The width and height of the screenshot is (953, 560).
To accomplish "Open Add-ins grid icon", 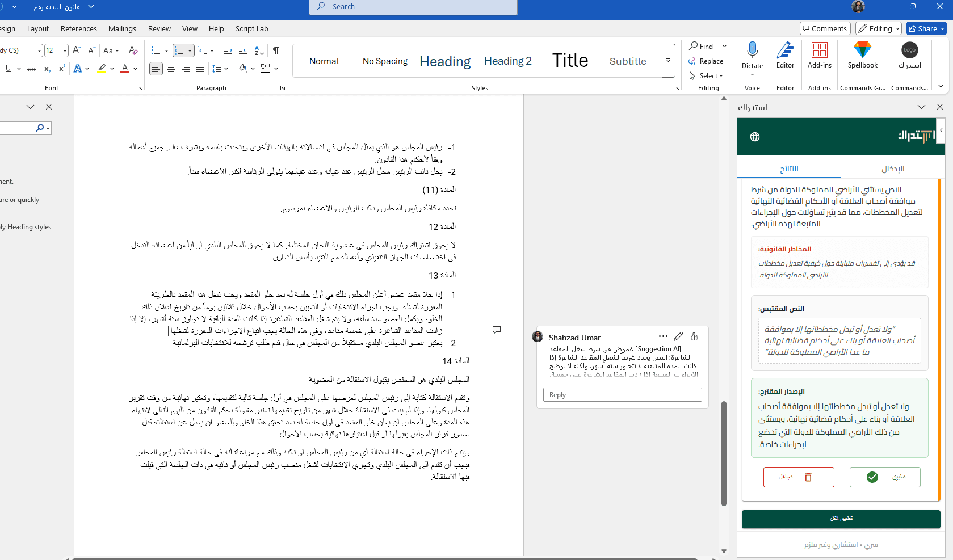I will coord(819,50).
